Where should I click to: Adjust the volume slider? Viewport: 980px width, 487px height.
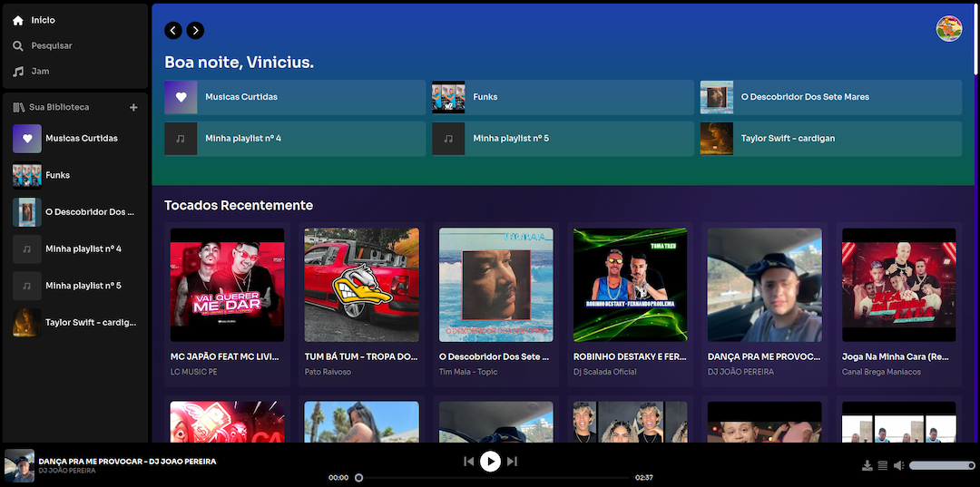(x=942, y=465)
